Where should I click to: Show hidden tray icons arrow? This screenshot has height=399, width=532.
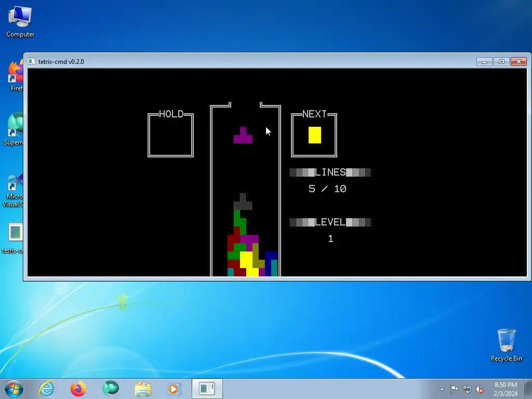pyautogui.click(x=442, y=389)
